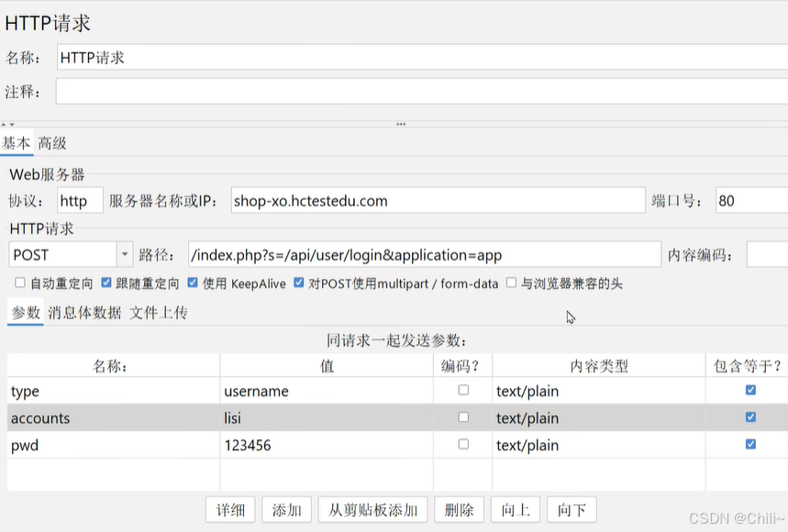Click the 值 column header

point(327,366)
